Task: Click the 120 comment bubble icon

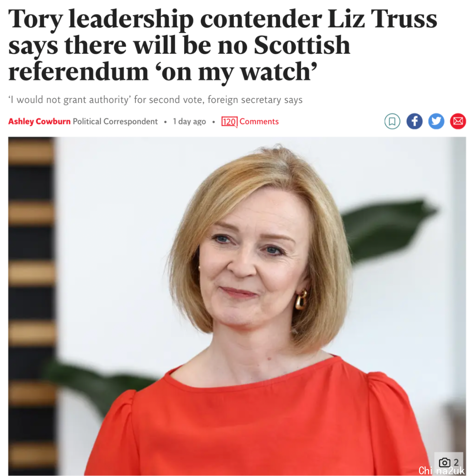Action: (x=230, y=122)
